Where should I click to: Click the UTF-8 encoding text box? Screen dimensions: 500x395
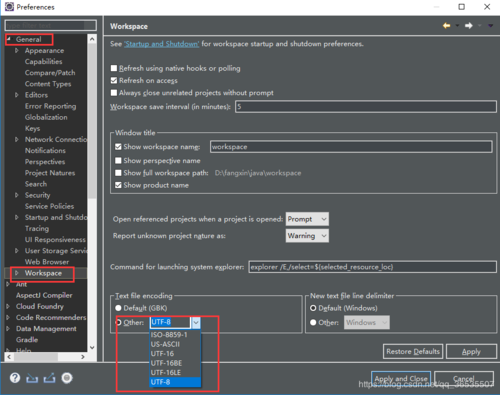click(171, 322)
